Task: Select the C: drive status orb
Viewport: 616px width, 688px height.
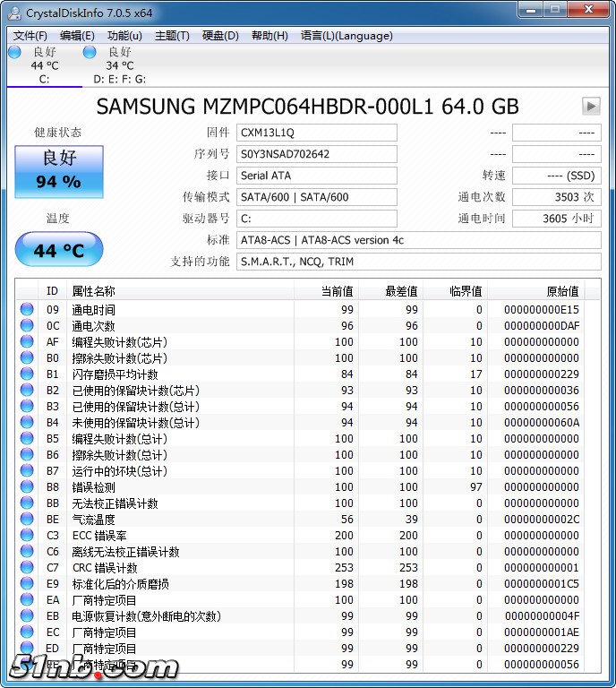Action: tap(14, 53)
